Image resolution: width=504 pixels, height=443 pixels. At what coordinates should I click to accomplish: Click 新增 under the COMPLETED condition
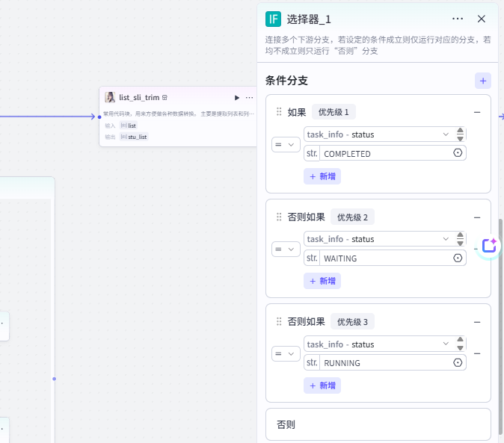coord(322,176)
